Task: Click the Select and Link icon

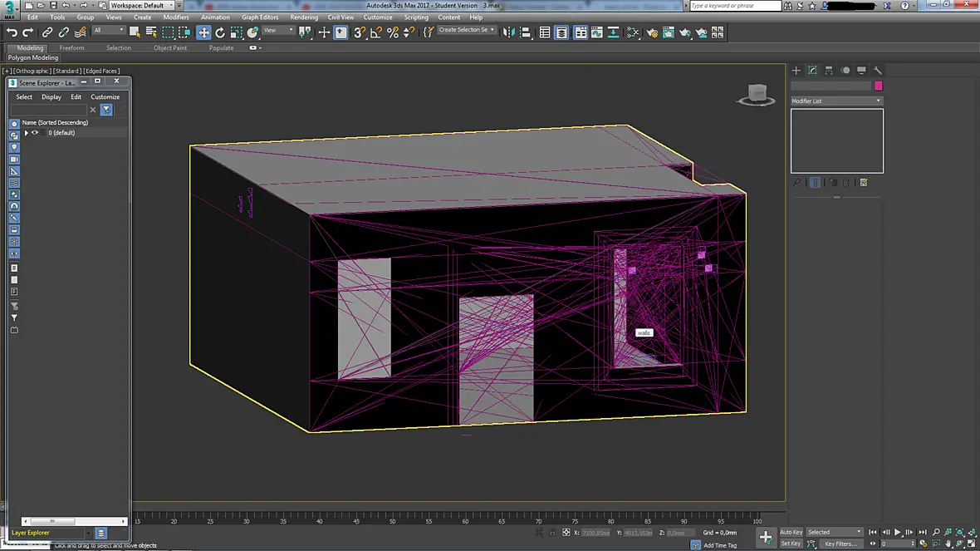Action: pos(47,32)
